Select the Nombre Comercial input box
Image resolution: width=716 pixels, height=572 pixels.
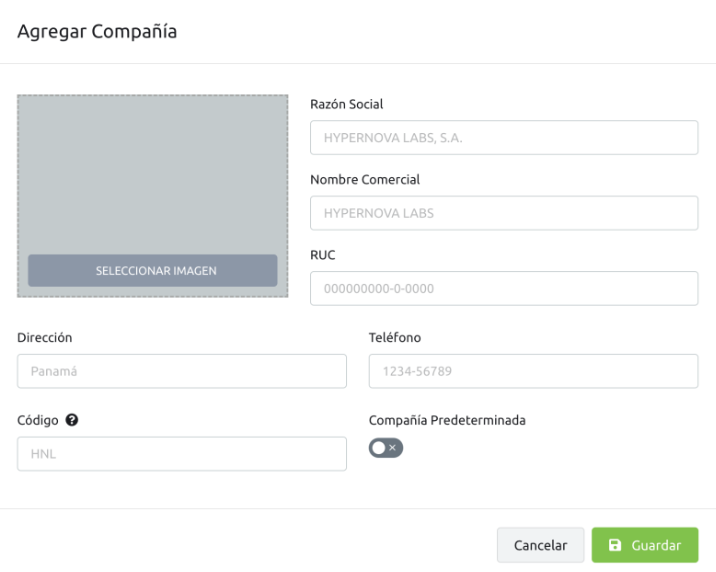tap(504, 213)
